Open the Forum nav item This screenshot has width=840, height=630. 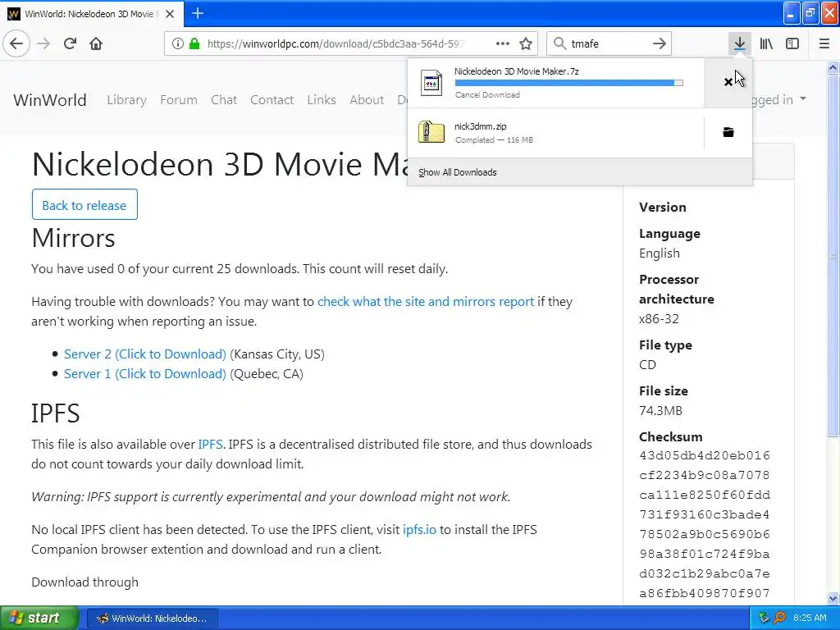coord(178,99)
